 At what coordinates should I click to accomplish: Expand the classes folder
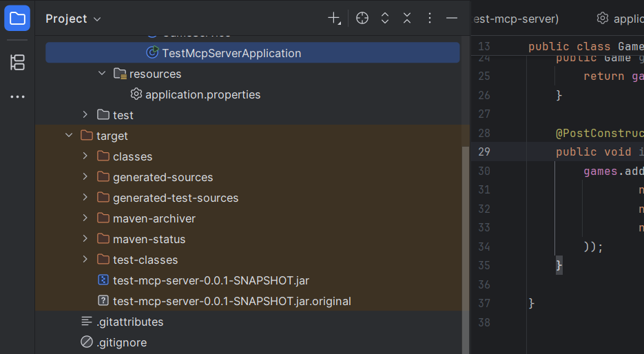coord(85,156)
